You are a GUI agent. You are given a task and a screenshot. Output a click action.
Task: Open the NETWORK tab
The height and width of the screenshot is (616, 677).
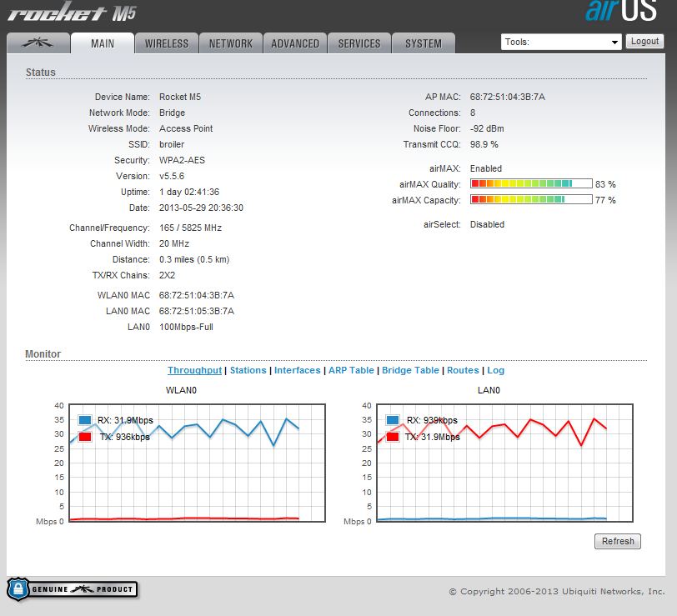coord(231,43)
